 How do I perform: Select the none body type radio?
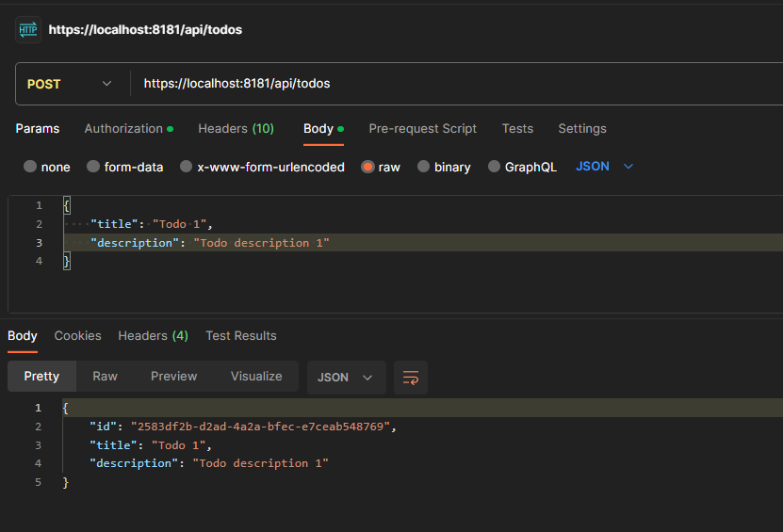pos(31,167)
